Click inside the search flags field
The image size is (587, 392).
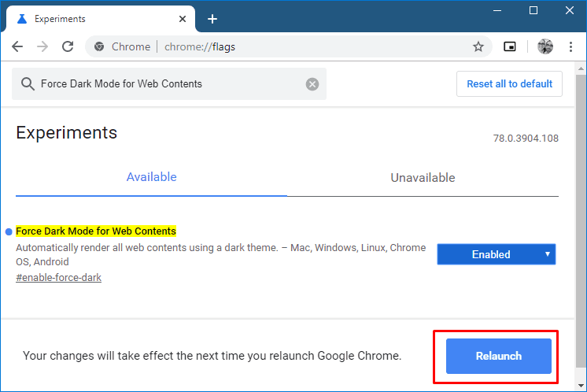coord(165,84)
